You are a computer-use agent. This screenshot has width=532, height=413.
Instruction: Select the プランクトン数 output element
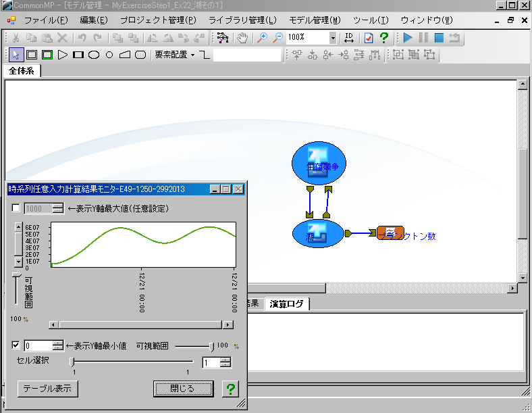[x=390, y=233]
